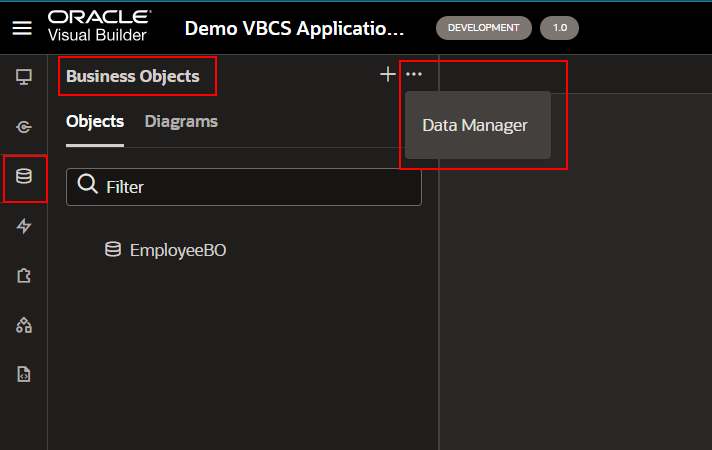Viewport: 712px width, 450px height.
Task: Open the Web Applications navigator icon
Action: [x=24, y=77]
